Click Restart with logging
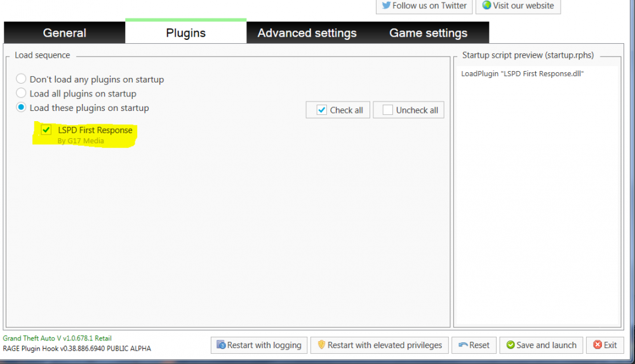Screen dimensions: 635x364 click(259, 345)
